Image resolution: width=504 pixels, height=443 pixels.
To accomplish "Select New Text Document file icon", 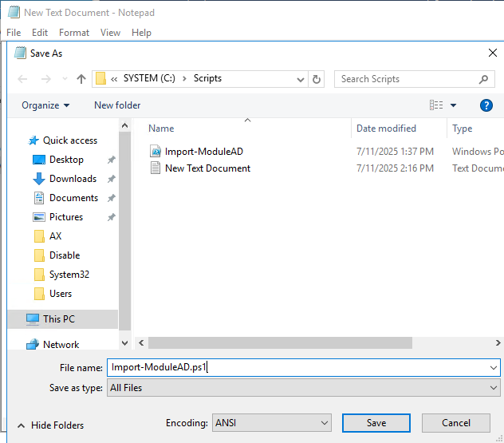I will click(156, 168).
